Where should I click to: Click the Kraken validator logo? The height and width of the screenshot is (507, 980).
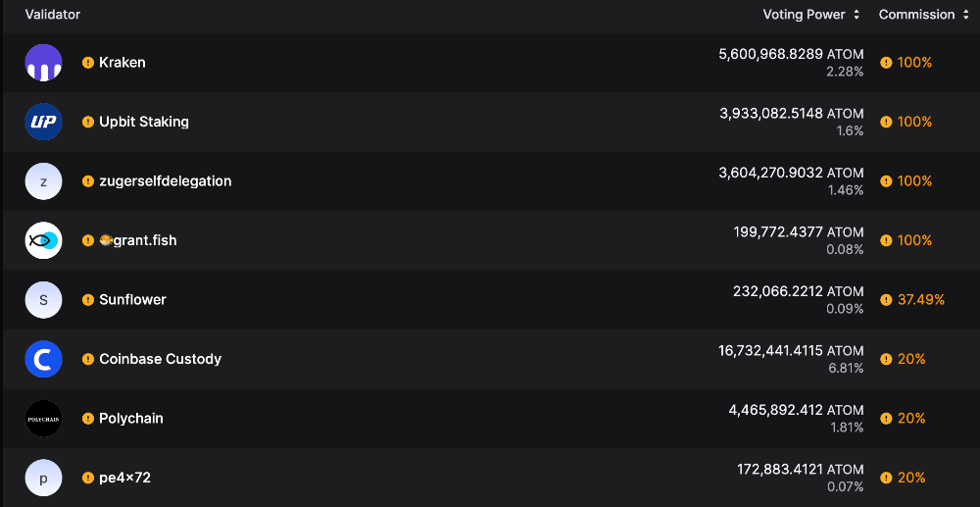point(44,63)
